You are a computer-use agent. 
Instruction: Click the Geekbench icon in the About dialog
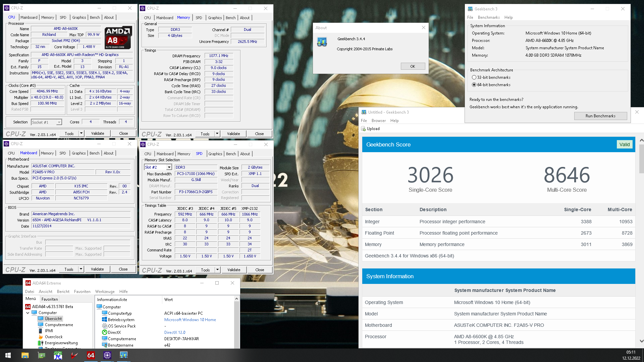[322, 42]
